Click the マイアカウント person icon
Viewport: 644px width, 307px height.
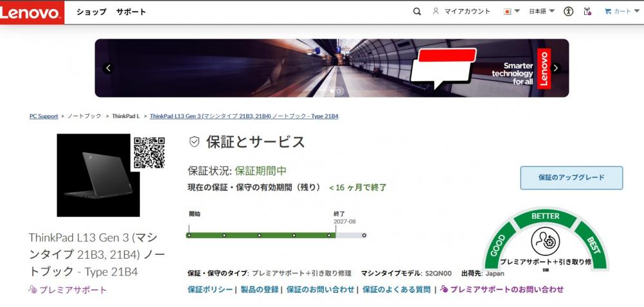(x=436, y=12)
